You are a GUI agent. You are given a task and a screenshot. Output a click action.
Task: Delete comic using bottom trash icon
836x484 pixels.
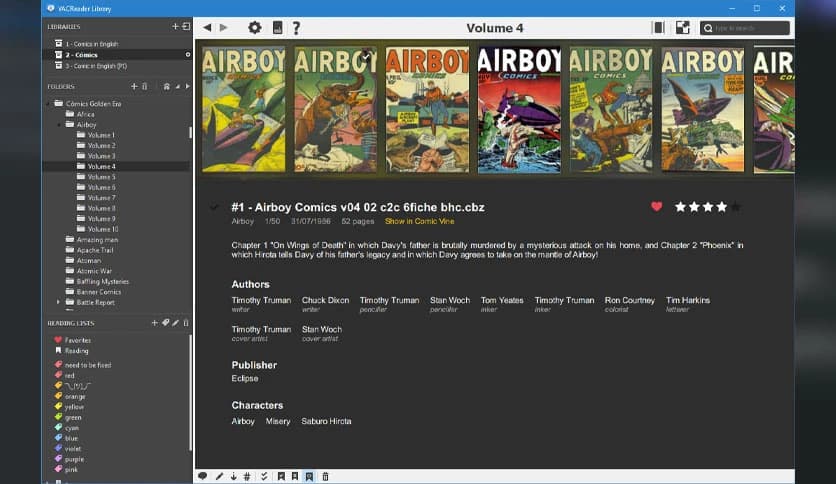(325, 476)
